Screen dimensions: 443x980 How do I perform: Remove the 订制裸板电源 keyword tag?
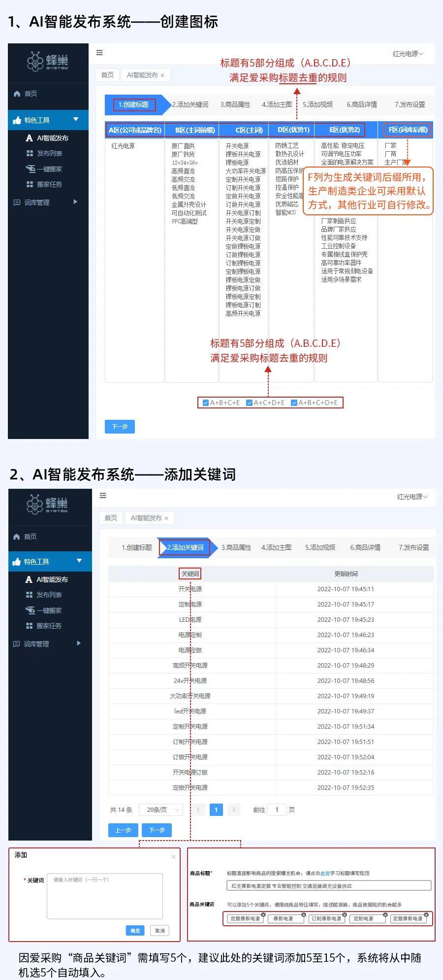pos(346,915)
